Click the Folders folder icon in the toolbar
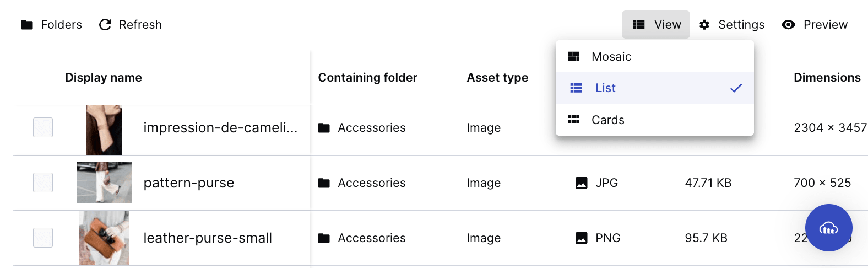868x268 pixels. 27,25
